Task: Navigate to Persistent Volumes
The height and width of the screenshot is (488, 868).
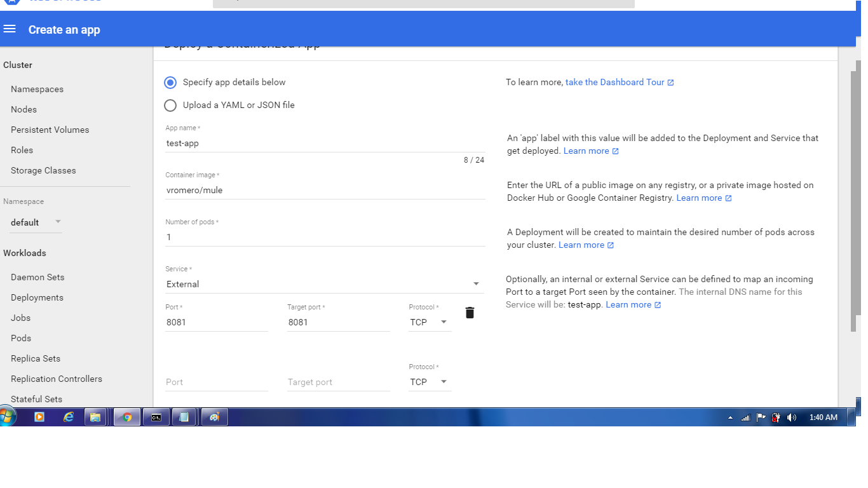Action: [50, 130]
